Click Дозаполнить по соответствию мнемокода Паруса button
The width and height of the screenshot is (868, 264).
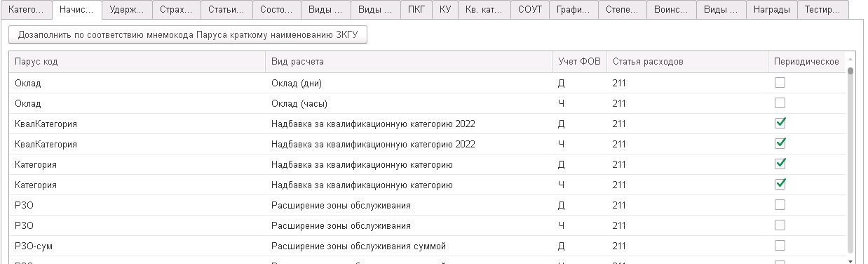(188, 35)
